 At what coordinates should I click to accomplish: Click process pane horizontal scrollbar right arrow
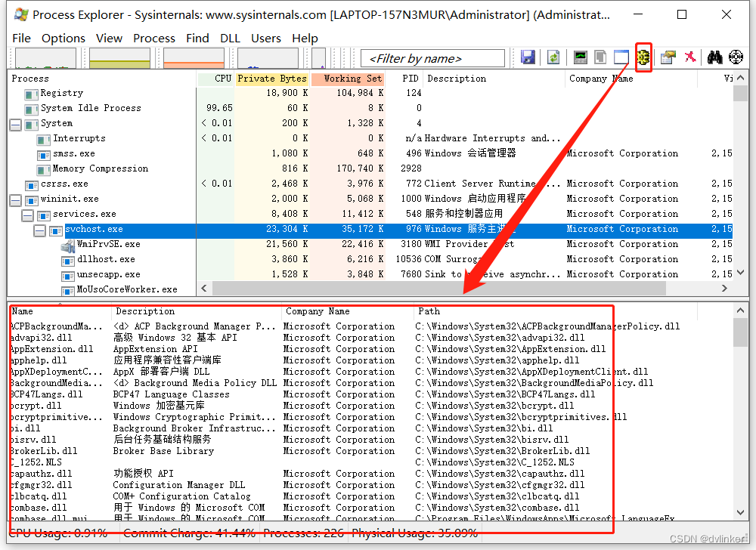click(724, 288)
